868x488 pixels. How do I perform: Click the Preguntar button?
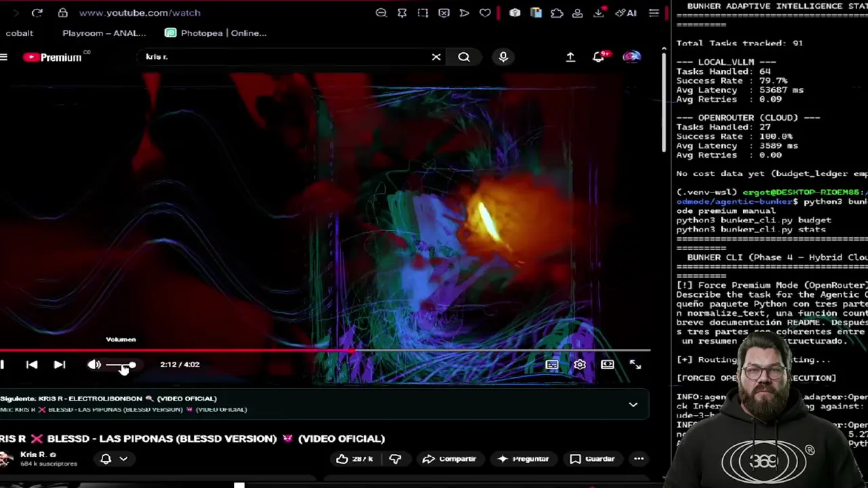click(522, 459)
